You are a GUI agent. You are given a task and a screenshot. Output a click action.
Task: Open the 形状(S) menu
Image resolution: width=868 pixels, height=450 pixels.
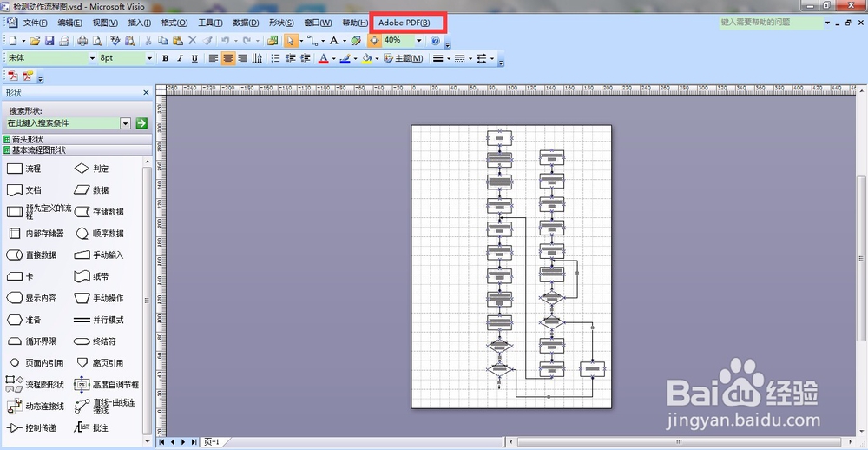281,23
